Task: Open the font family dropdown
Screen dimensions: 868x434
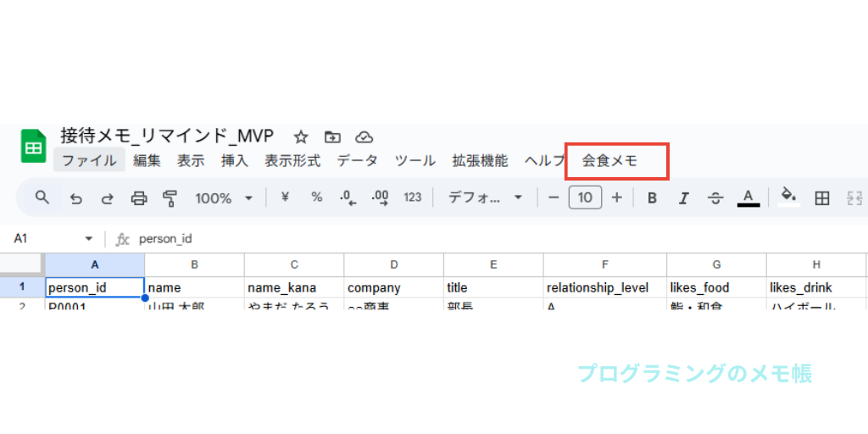Action: (x=486, y=198)
